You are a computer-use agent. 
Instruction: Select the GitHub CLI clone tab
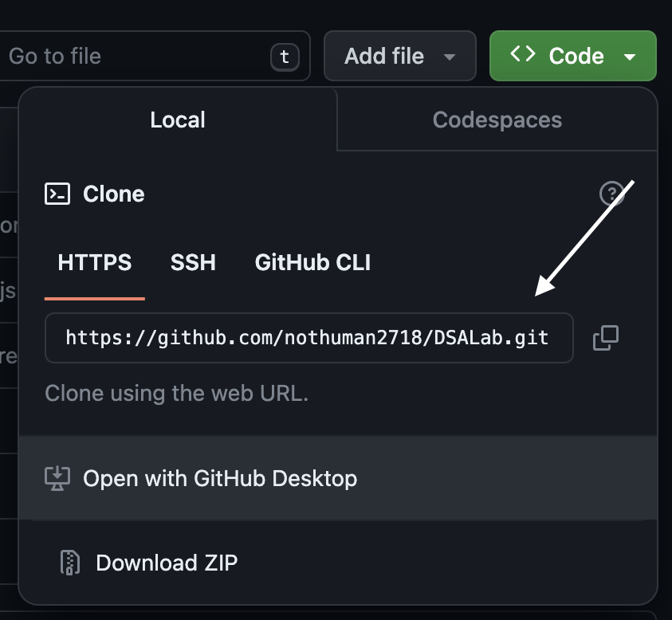click(312, 262)
